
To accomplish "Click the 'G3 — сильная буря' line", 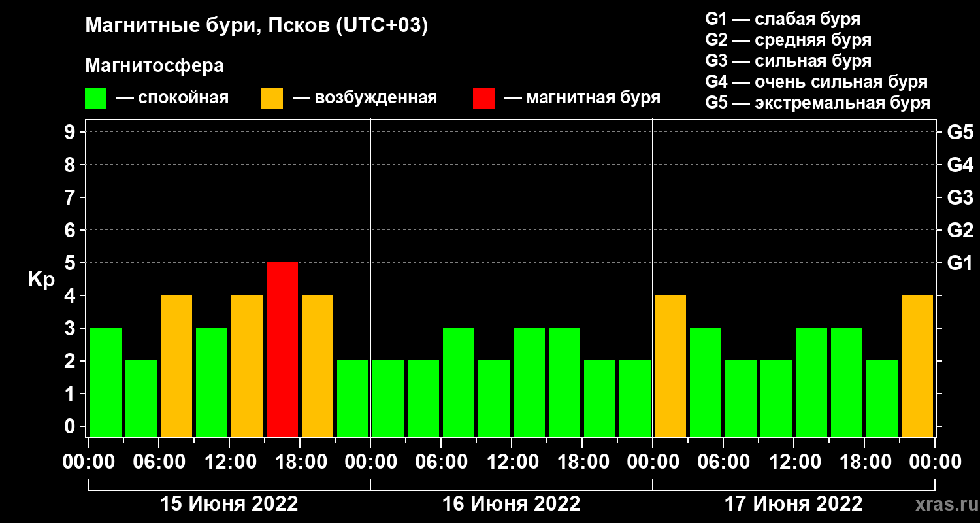I will (x=788, y=61).
